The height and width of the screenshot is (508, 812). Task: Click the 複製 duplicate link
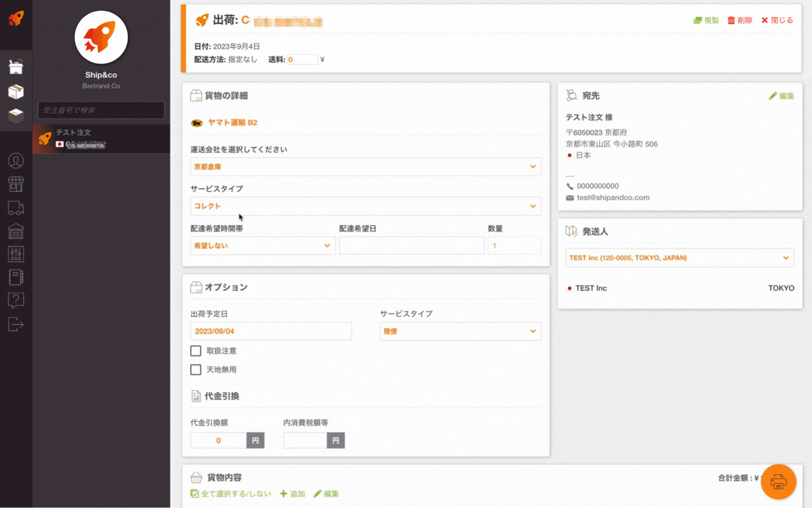[x=706, y=20]
